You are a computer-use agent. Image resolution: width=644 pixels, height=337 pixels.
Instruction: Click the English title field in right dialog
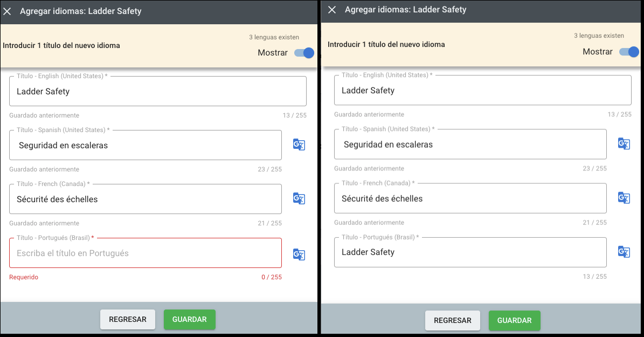482,91
